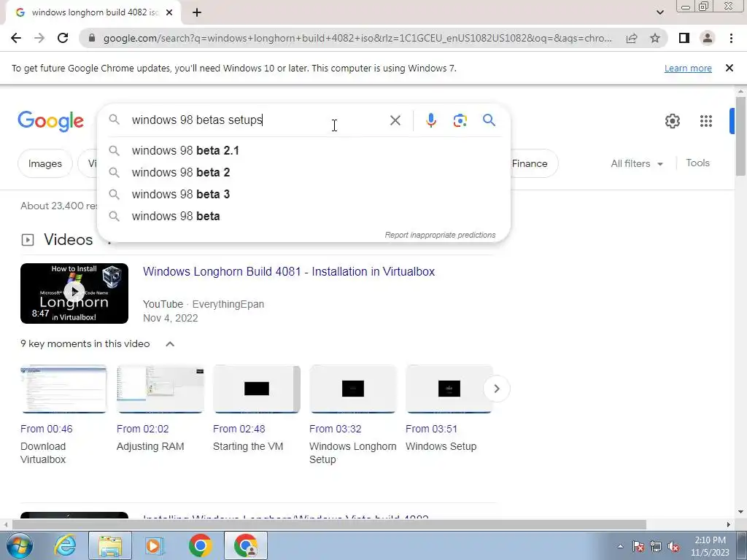Click the Videos section heading
747x560 pixels.
pyautogui.click(x=68, y=239)
